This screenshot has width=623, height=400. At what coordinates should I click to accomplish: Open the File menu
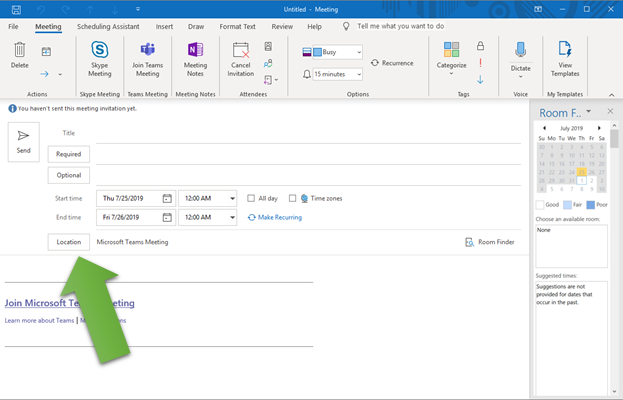[x=13, y=27]
